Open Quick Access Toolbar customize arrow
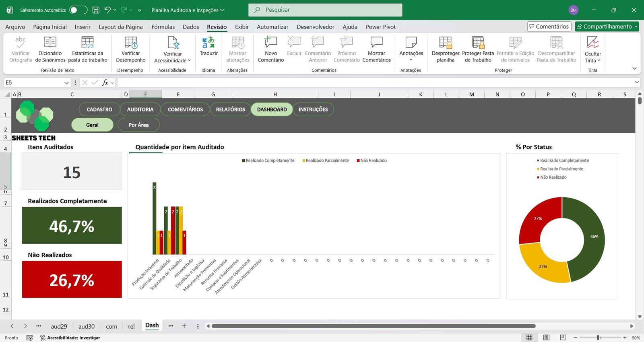Screen dimensions: 644x342 140,10
